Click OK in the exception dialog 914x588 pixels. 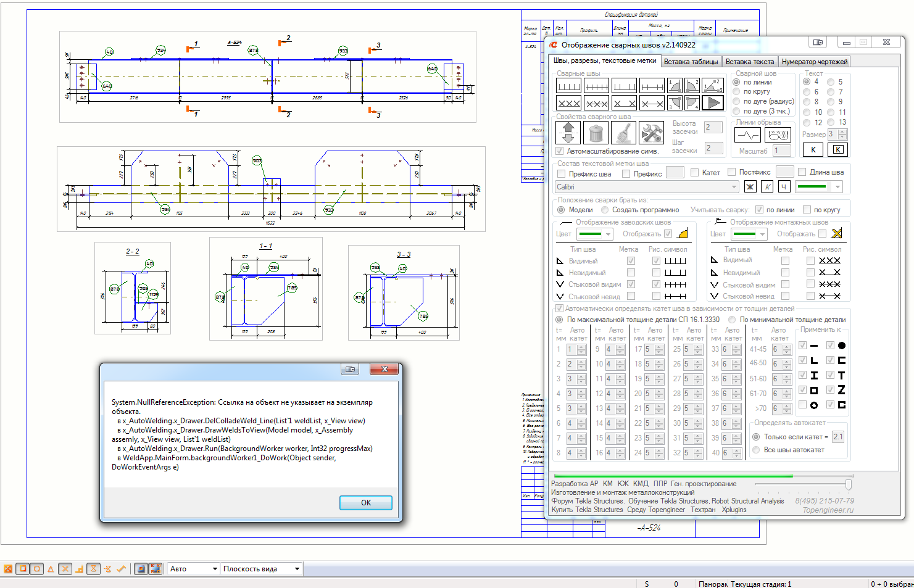click(x=365, y=503)
